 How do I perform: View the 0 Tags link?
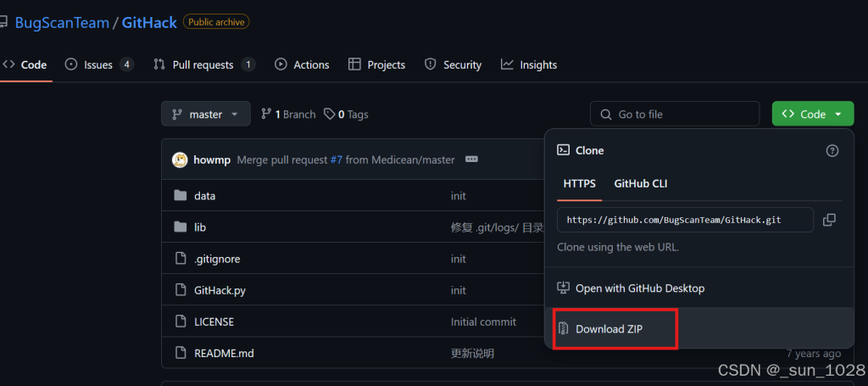point(346,115)
